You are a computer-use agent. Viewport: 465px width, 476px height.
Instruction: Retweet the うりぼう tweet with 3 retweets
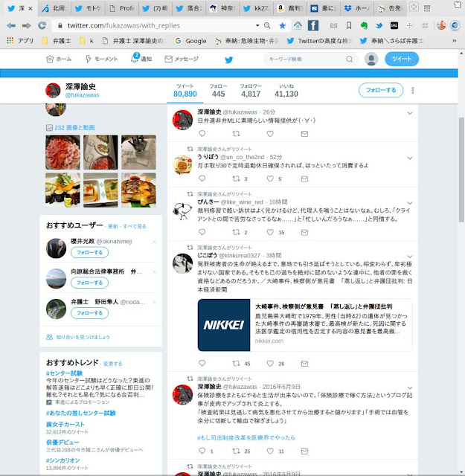pos(236,178)
